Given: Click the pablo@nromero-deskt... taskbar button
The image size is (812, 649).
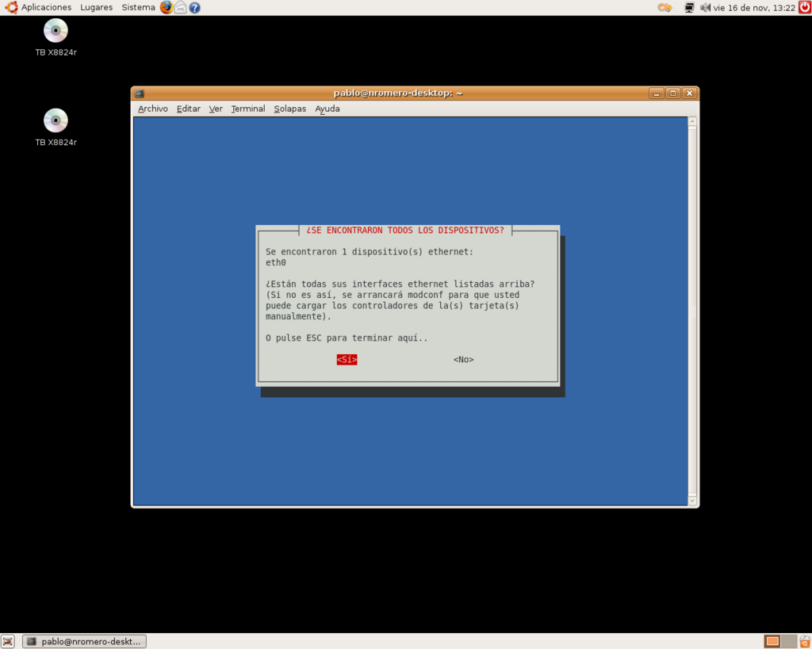Looking at the screenshot, I should 84,641.
